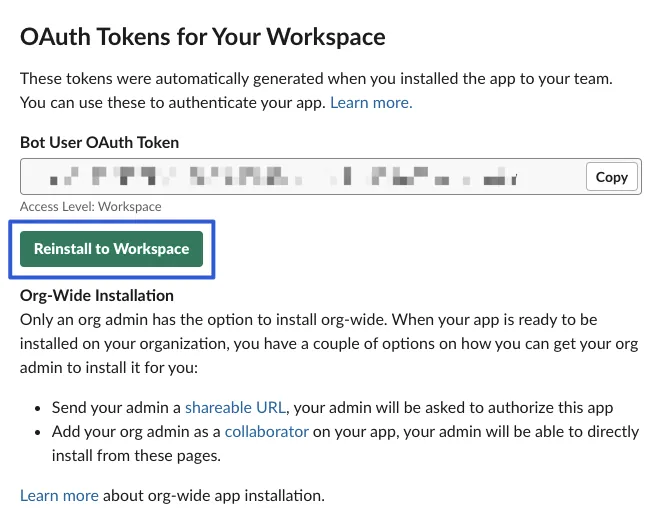Select the Bot User OAuth Token label
This screenshot has height=523, width=658.
pos(99,142)
